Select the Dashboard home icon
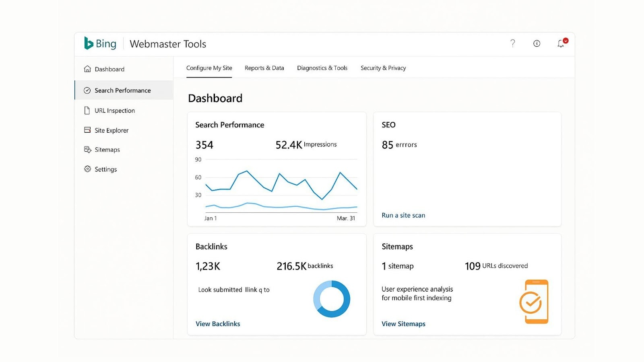This screenshot has width=644, height=362. (87, 69)
